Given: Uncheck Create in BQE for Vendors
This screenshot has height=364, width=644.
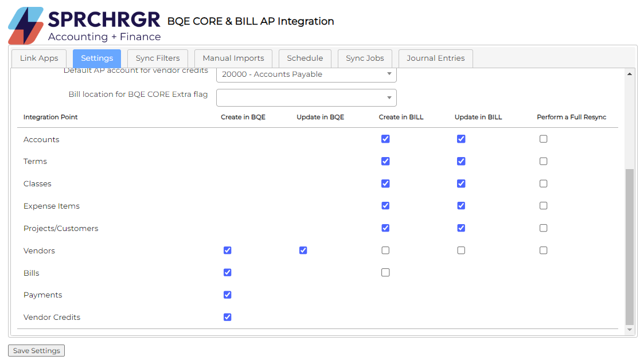Looking at the screenshot, I should pos(228,251).
